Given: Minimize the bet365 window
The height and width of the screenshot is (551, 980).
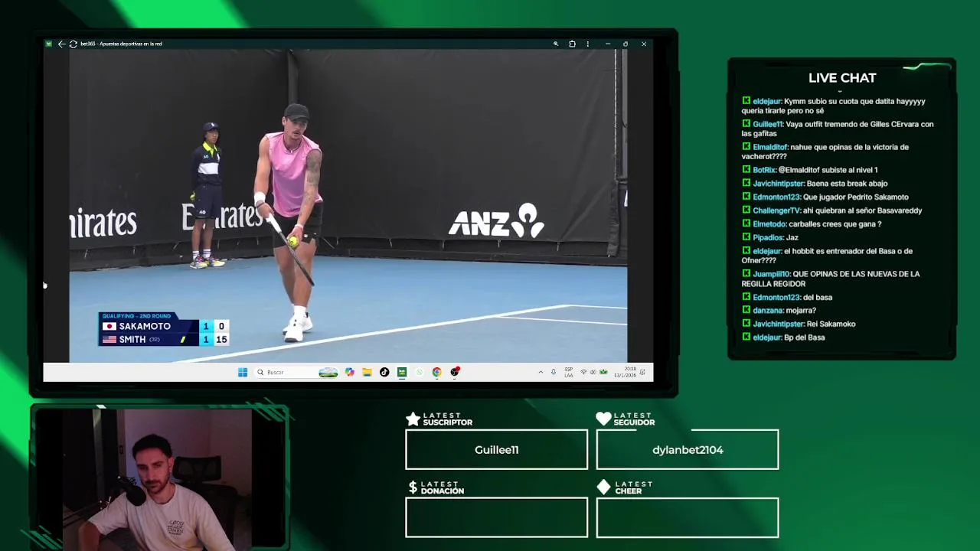Looking at the screenshot, I should coord(608,44).
